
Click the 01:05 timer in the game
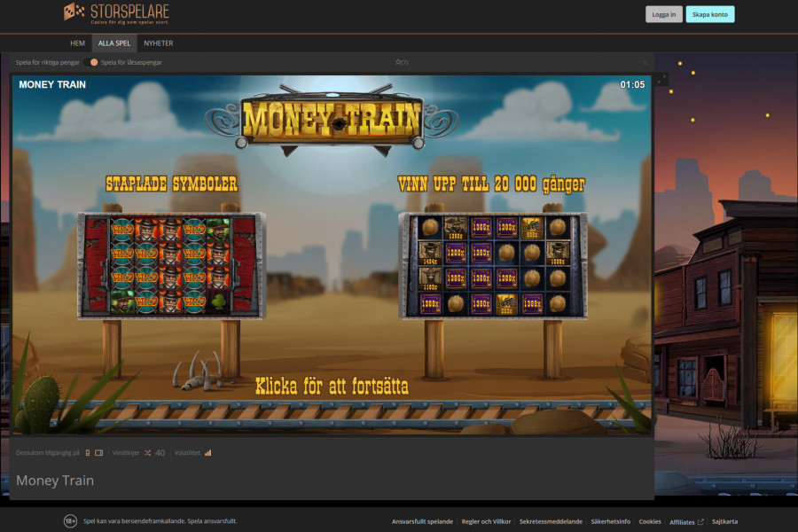(x=632, y=84)
